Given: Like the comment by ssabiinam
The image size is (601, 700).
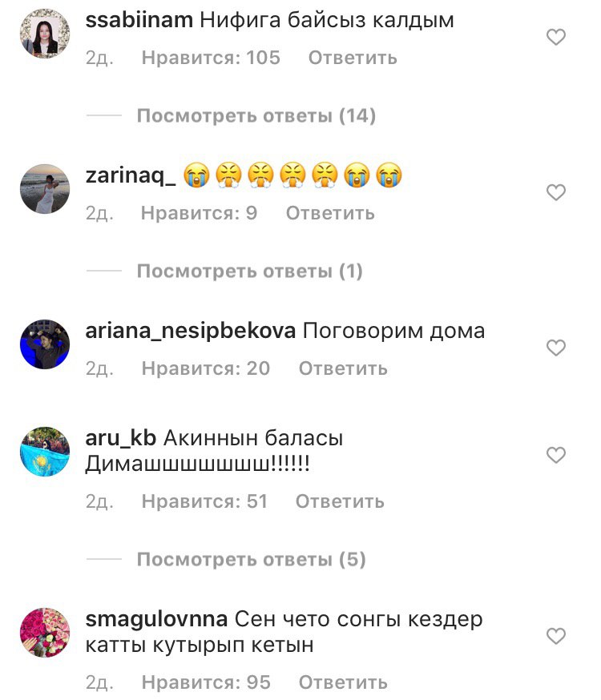Looking at the screenshot, I should click(556, 37).
